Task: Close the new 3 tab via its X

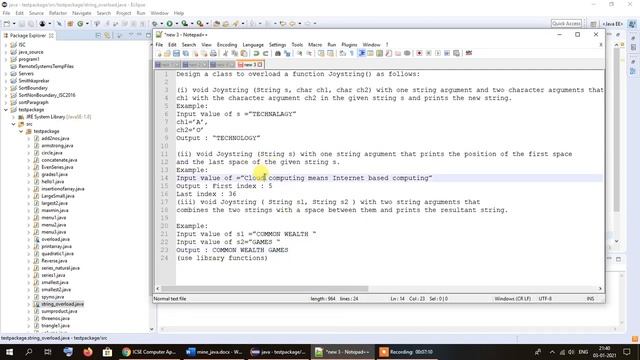Action: point(260,64)
